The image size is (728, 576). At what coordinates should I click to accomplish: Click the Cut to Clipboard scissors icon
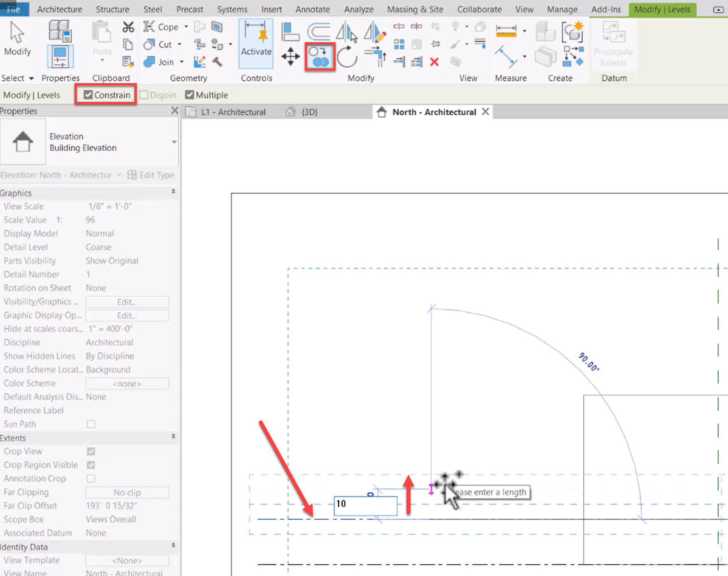click(x=128, y=27)
